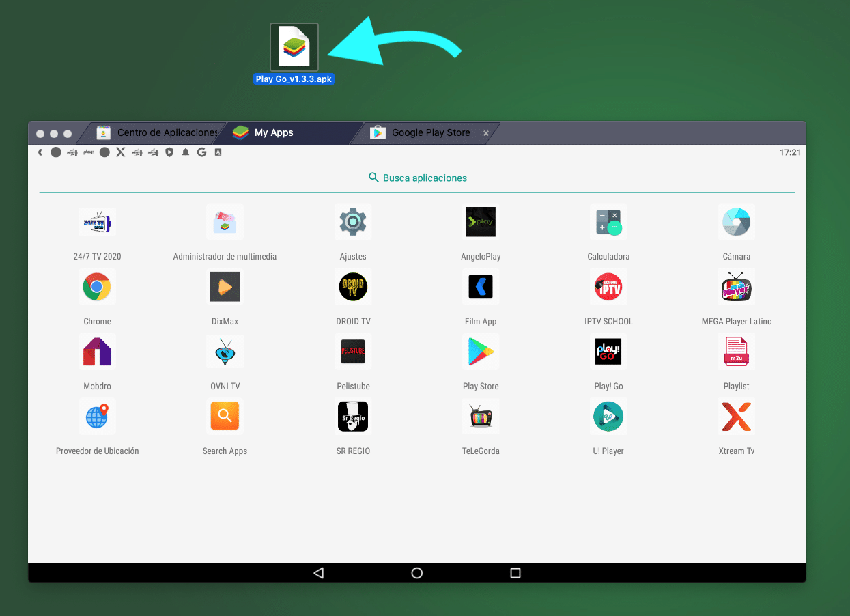Viewport: 850px width, 616px height.
Task: Open the Play Store app
Action: (481, 352)
